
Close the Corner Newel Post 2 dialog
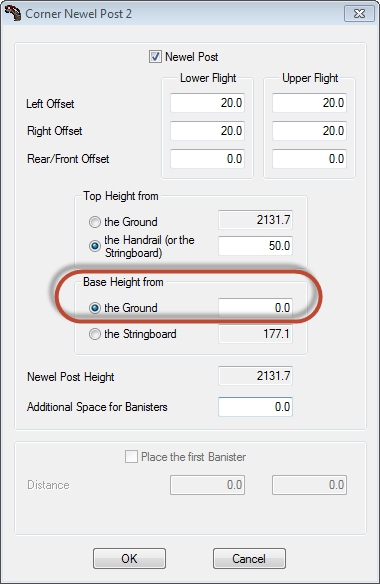click(x=359, y=14)
